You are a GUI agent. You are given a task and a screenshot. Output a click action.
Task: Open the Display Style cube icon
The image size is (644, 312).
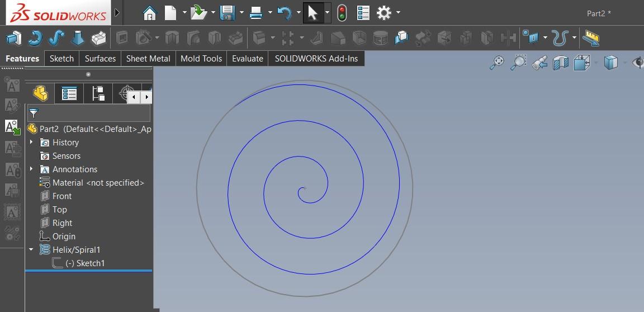(610, 63)
